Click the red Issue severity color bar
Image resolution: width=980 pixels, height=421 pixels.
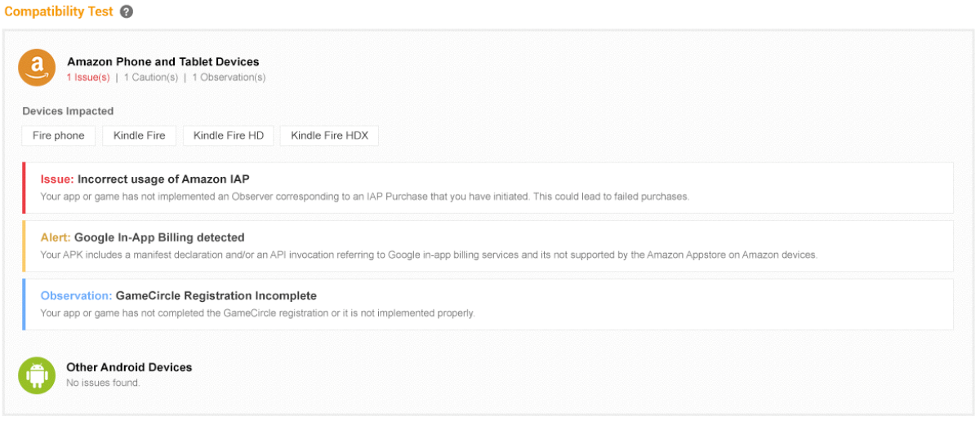pos(24,188)
